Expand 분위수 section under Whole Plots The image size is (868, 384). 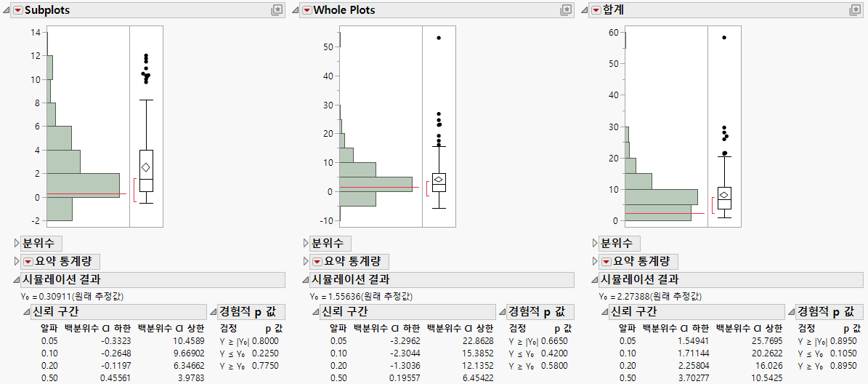[306, 243]
